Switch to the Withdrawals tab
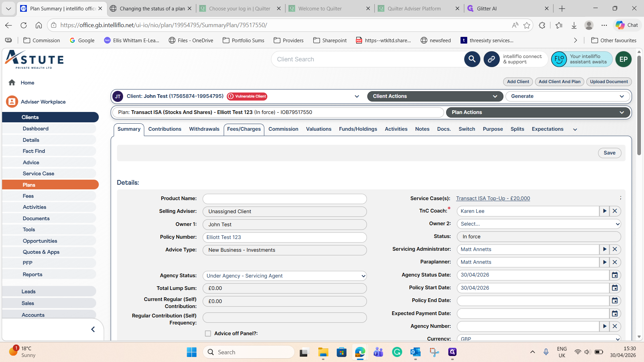 (204, 129)
